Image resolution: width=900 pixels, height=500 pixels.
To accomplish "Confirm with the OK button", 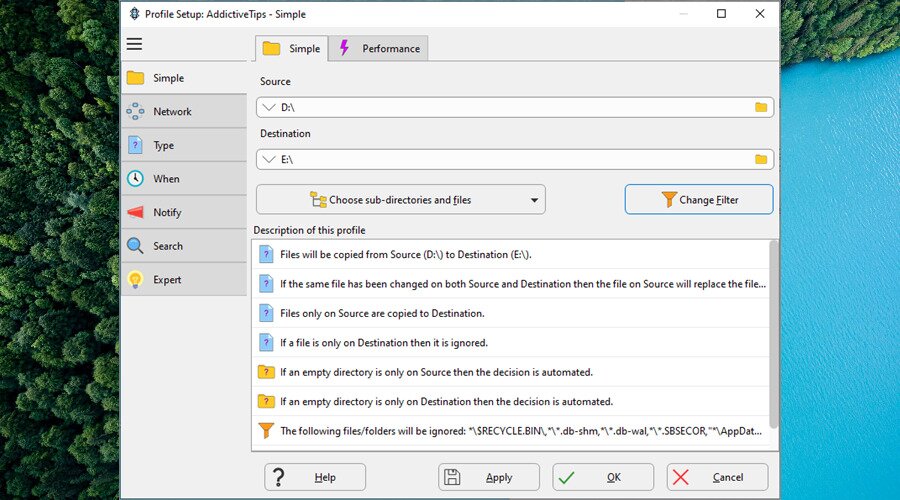I will [603, 477].
